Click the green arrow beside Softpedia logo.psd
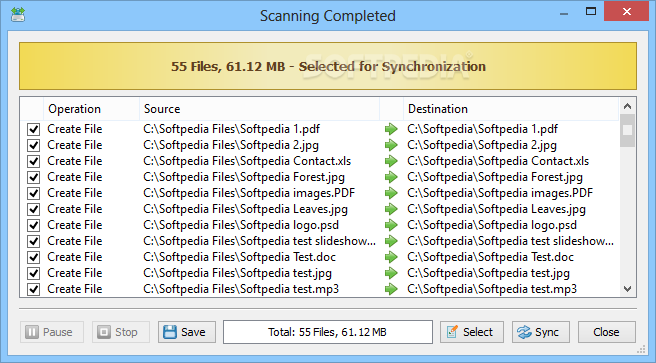The width and height of the screenshot is (656, 363). coord(391,225)
